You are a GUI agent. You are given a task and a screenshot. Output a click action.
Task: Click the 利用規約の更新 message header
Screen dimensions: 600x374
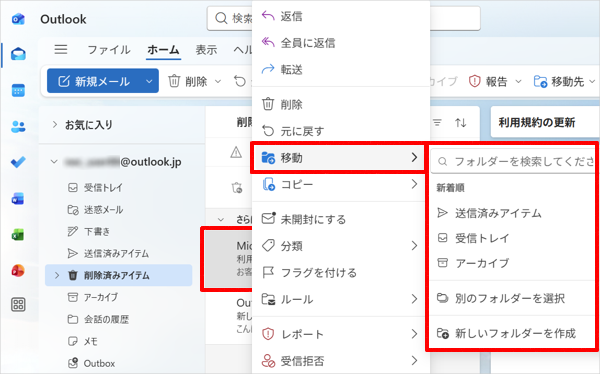pos(536,122)
